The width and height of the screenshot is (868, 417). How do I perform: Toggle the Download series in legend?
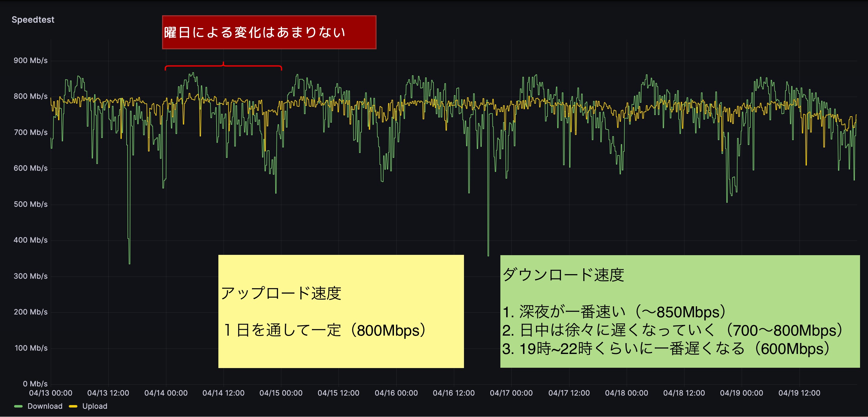pos(45,406)
